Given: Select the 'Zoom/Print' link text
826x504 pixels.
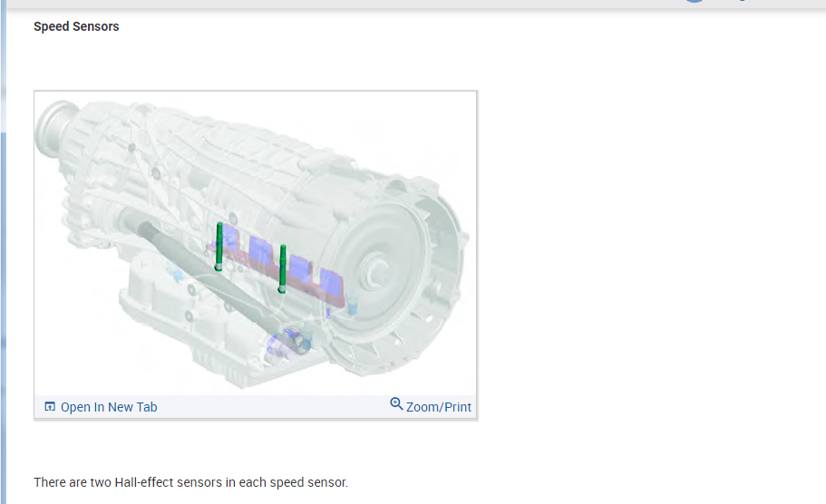Looking at the screenshot, I should 439,407.
